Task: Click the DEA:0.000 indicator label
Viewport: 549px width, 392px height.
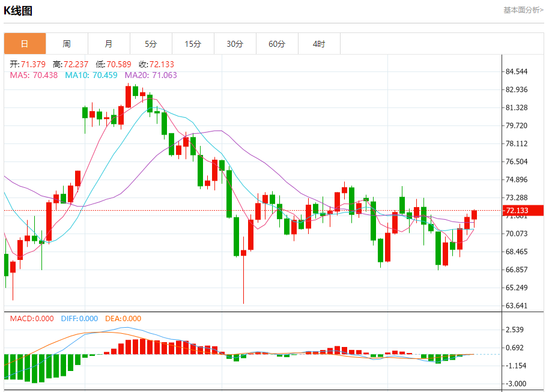Action: pos(123,319)
